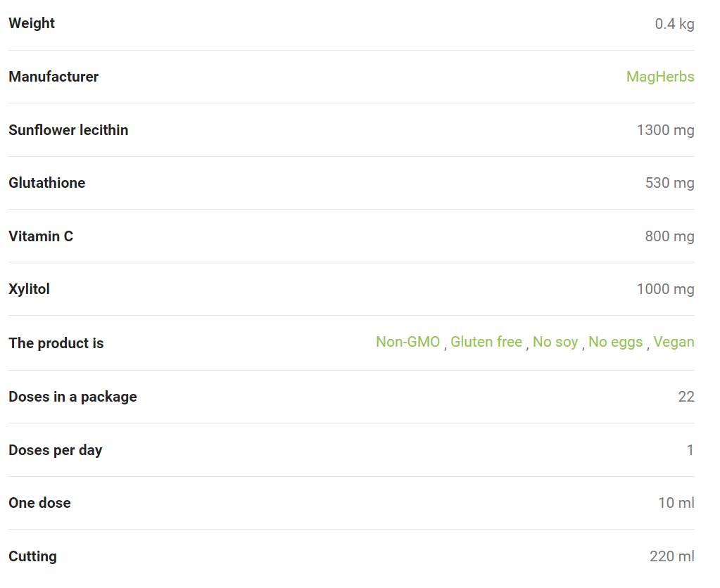Image resolution: width=720 pixels, height=588 pixels.
Task: Click the Vitamin C label
Action: pyautogui.click(x=41, y=236)
